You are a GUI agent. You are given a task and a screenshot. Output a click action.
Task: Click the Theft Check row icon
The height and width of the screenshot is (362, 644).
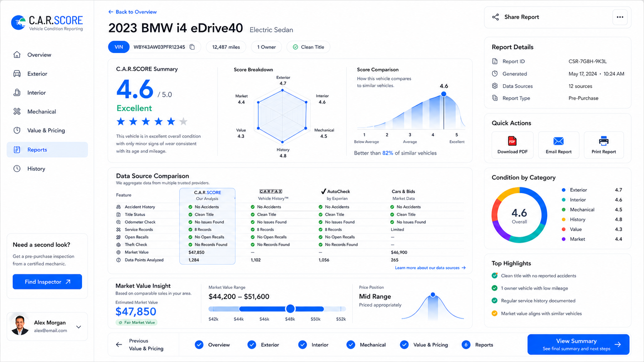pyautogui.click(x=119, y=245)
